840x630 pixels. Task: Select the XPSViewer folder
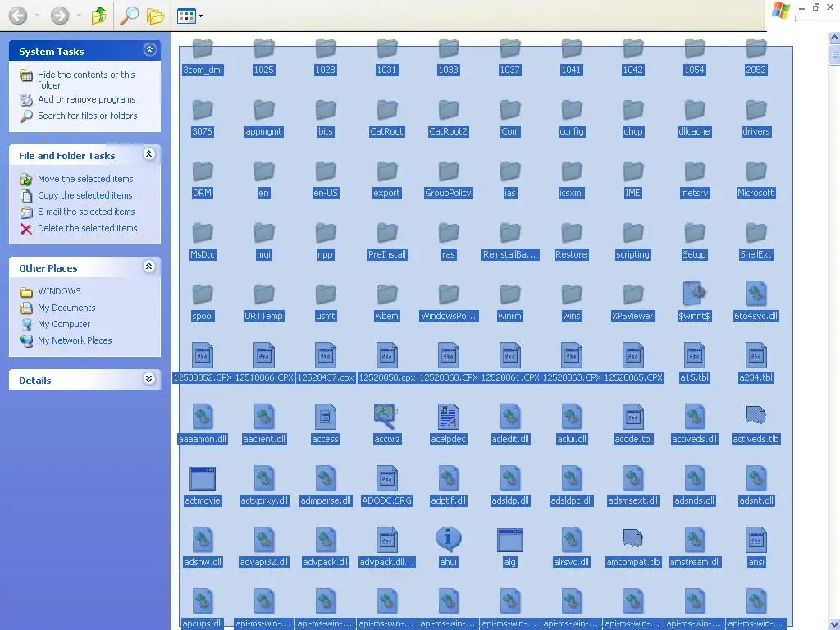click(x=632, y=304)
